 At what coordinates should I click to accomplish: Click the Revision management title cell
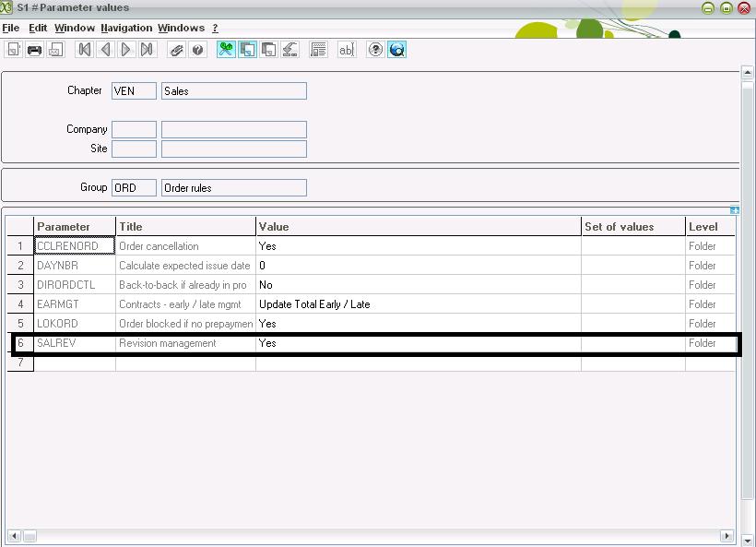[x=185, y=343]
